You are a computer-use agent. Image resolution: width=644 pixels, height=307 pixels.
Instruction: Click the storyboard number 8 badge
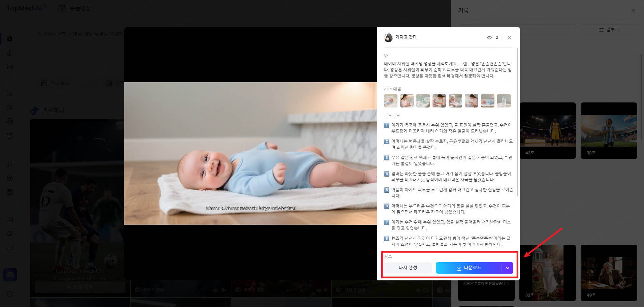click(x=387, y=239)
